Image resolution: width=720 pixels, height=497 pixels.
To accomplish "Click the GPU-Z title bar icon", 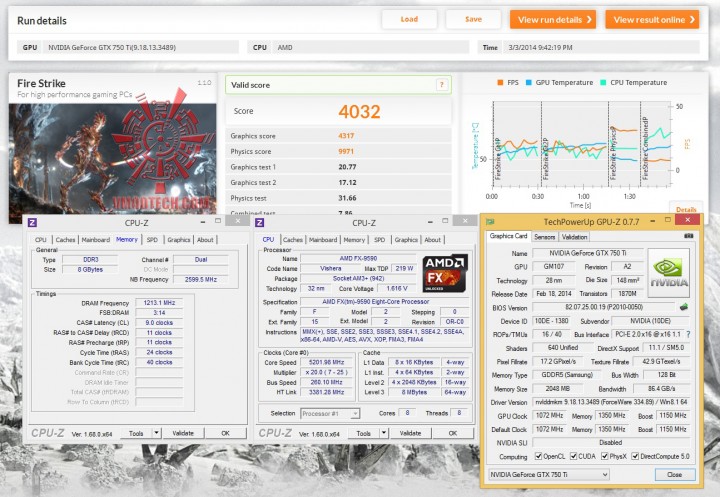I will pos(490,221).
